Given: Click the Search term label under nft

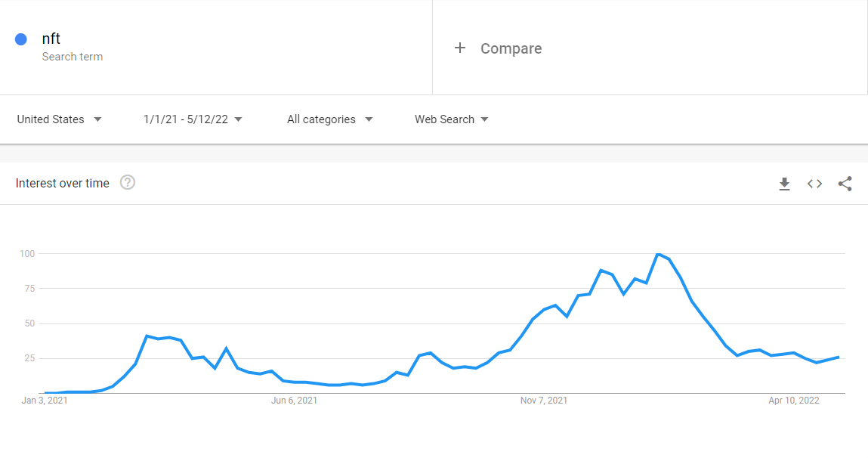Looking at the screenshot, I should [73, 57].
